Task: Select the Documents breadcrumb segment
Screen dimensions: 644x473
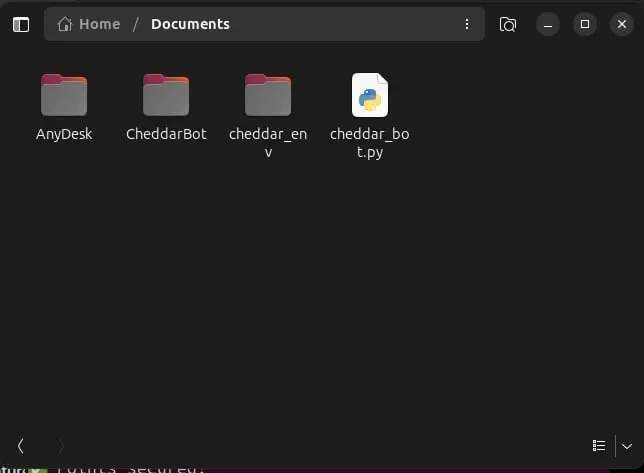Action: coord(190,24)
